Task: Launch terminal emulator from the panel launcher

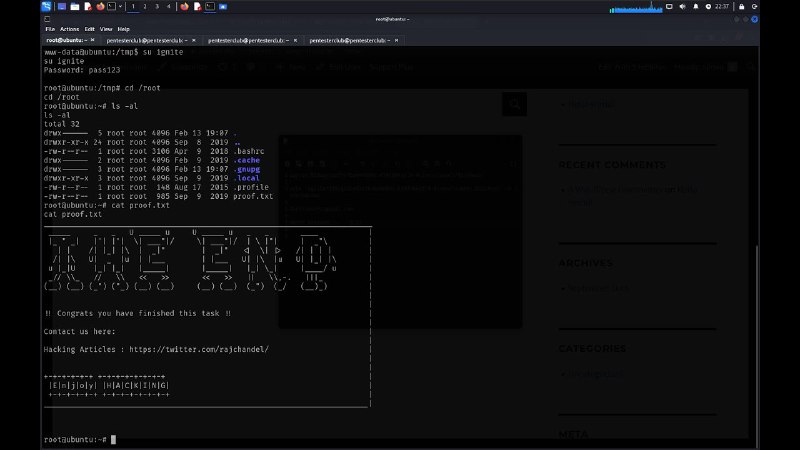Action: (112, 7)
